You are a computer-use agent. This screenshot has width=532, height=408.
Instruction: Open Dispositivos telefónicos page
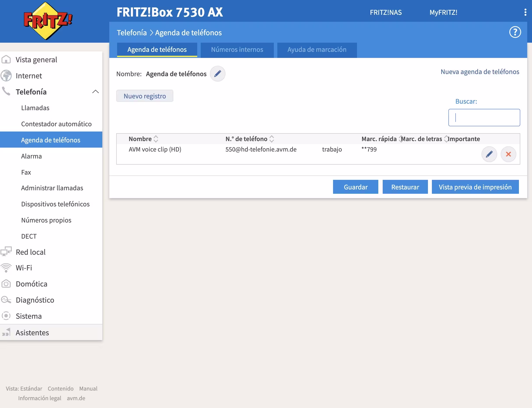pyautogui.click(x=55, y=204)
